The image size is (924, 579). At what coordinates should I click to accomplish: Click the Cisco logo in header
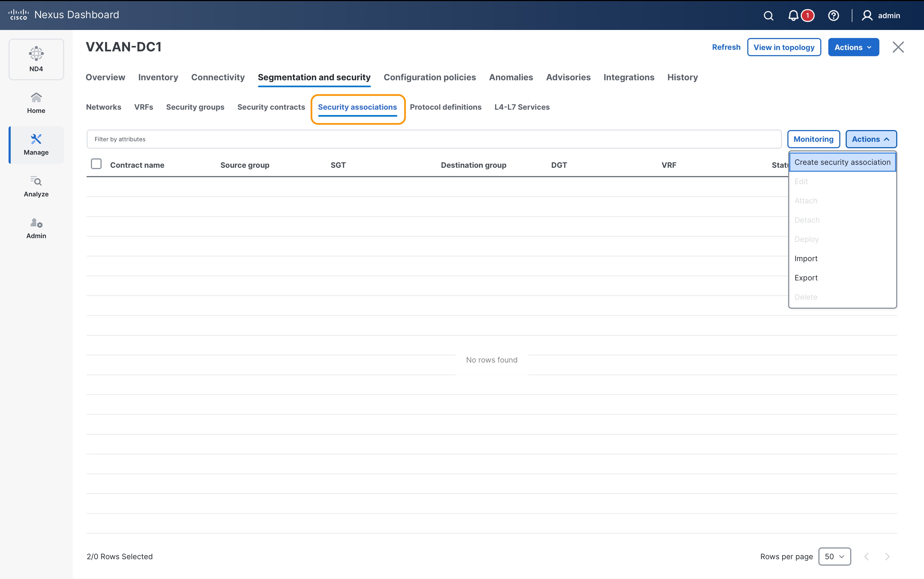[x=18, y=15]
